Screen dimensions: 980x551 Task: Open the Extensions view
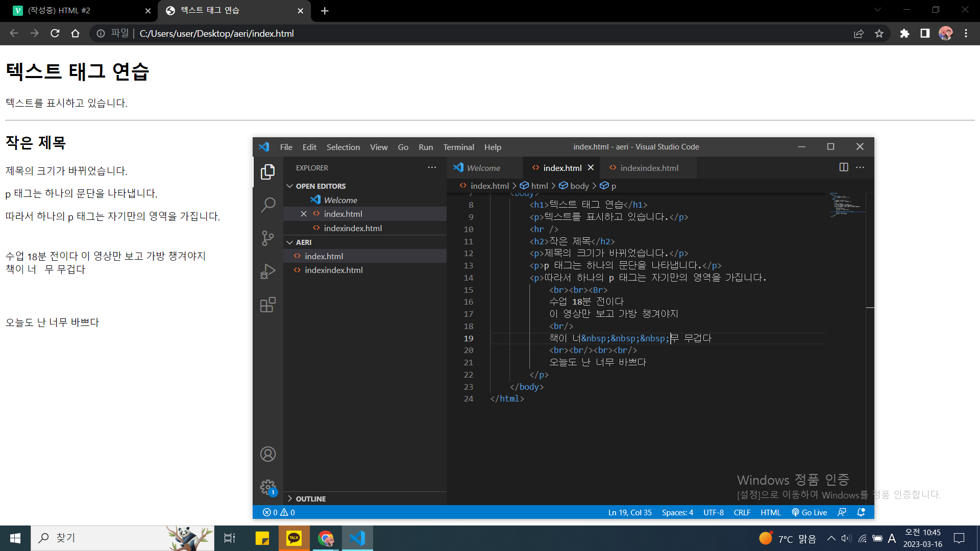(267, 305)
